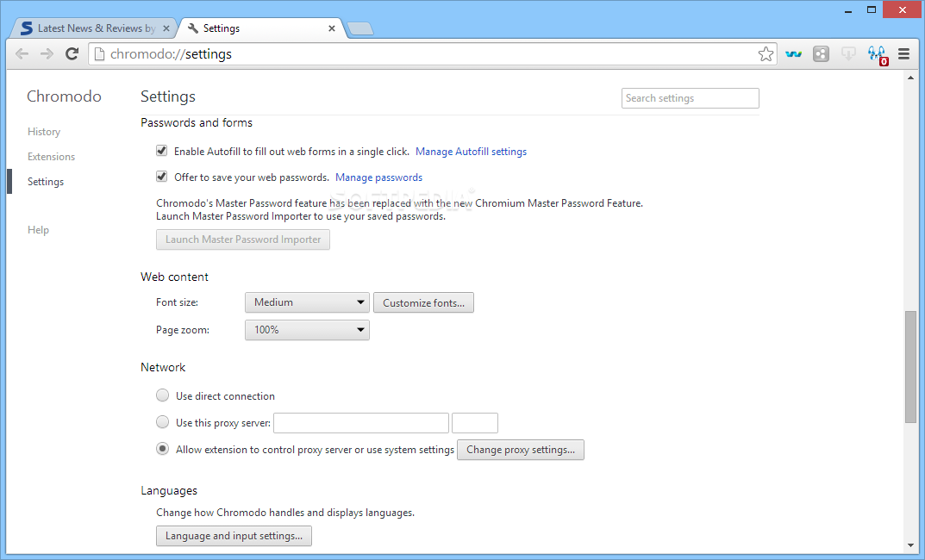This screenshot has height=560, width=925.
Task: Select the Use direct connection radio button
Action: coord(162,395)
